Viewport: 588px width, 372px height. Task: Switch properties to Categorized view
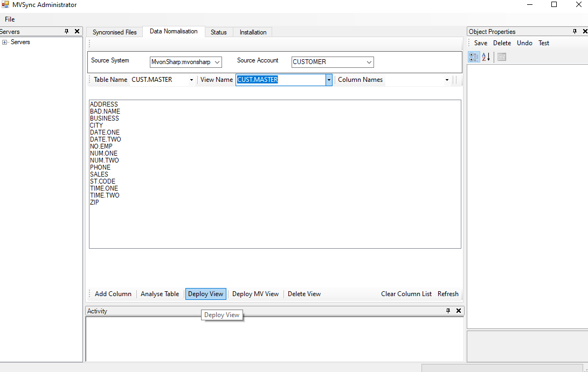(x=474, y=57)
